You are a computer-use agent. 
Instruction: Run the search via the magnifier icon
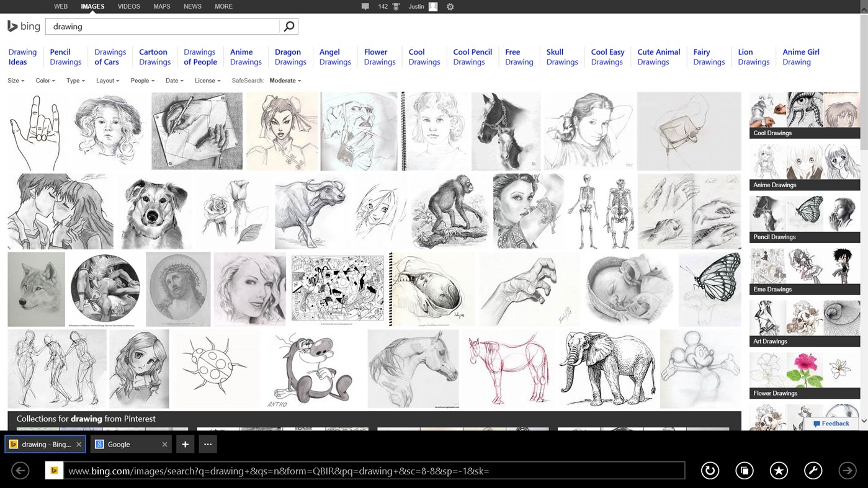click(x=288, y=26)
